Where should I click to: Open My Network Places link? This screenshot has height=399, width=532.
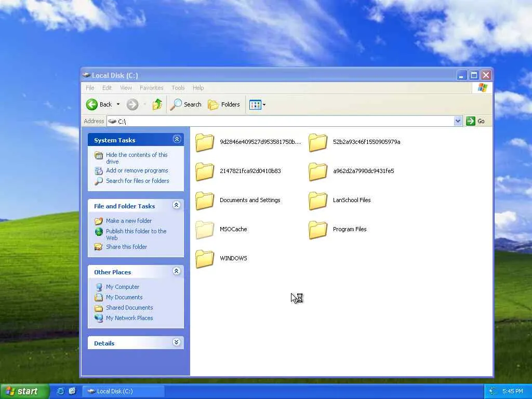pyautogui.click(x=129, y=318)
